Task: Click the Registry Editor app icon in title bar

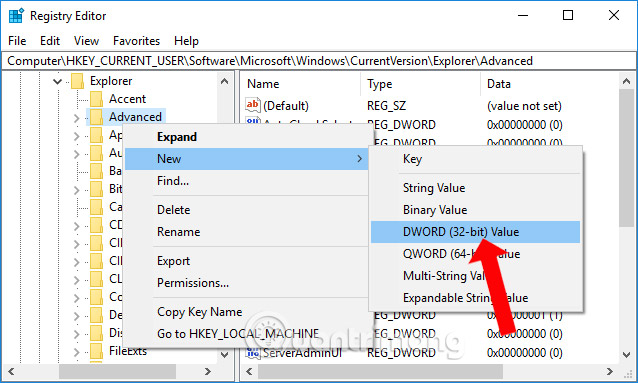Action: point(16,16)
